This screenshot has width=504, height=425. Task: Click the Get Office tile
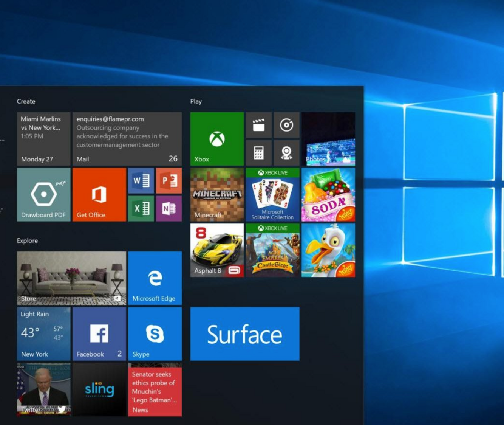(x=99, y=195)
